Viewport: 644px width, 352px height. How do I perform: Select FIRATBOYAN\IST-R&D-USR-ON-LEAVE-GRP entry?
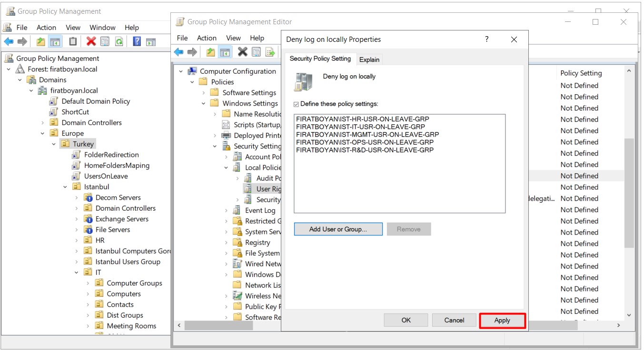[365, 150]
